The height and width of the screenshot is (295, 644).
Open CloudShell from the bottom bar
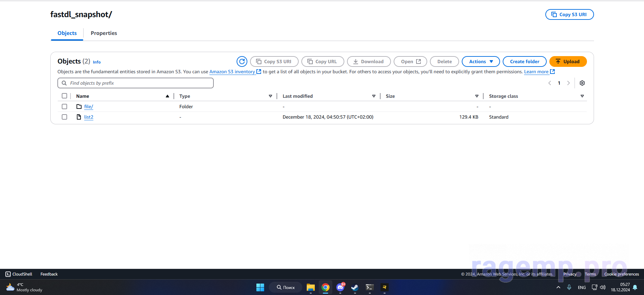click(19, 274)
